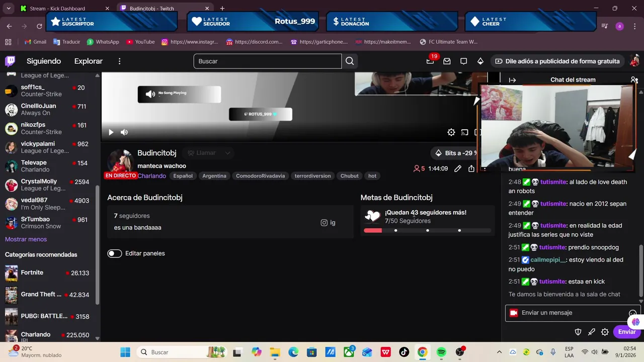Click the magnifier search button

pyautogui.click(x=350, y=61)
